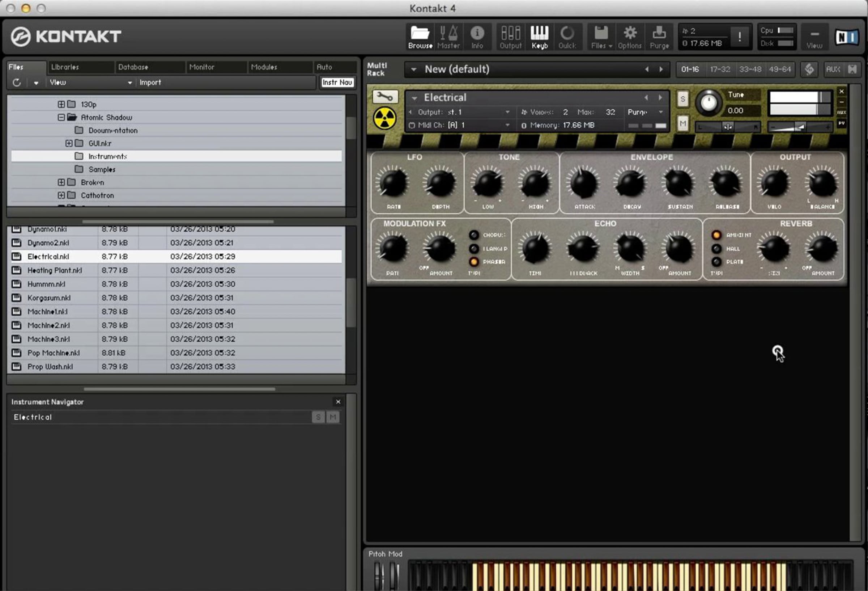Open instrument edit mode wrench icon

(x=385, y=97)
